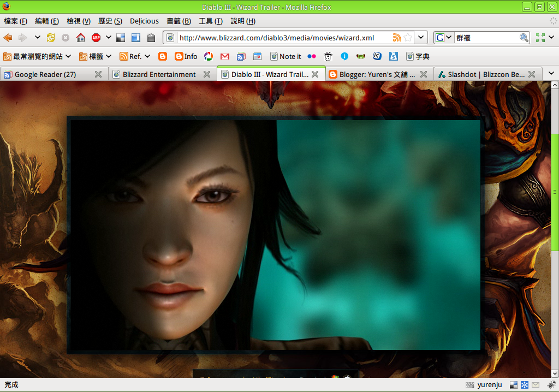The image size is (559, 392).
Task: Open the 檔案 (F) menu
Action: (15, 21)
